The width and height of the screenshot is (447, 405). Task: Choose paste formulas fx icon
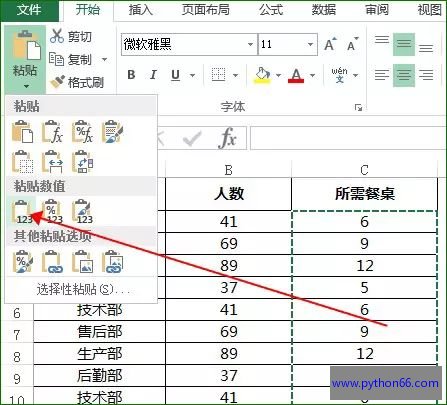(x=52, y=132)
